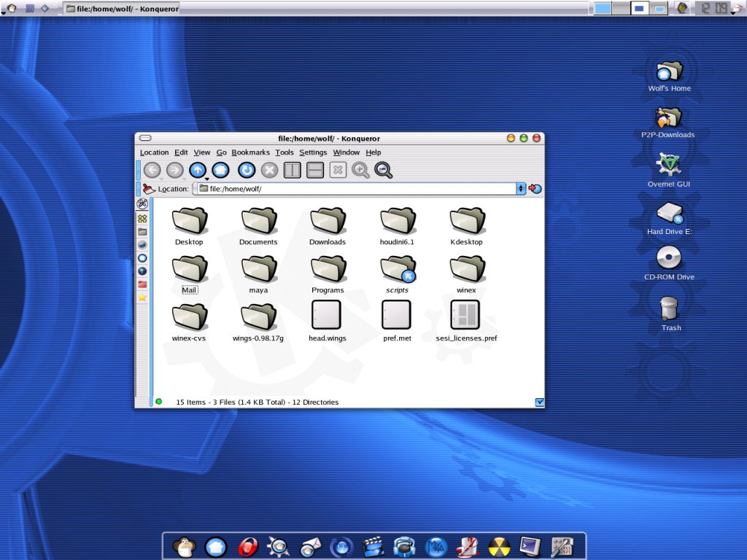Screen dimensions: 747x560
Task: Open the Services tab in sidebar
Action: pyautogui.click(x=142, y=219)
